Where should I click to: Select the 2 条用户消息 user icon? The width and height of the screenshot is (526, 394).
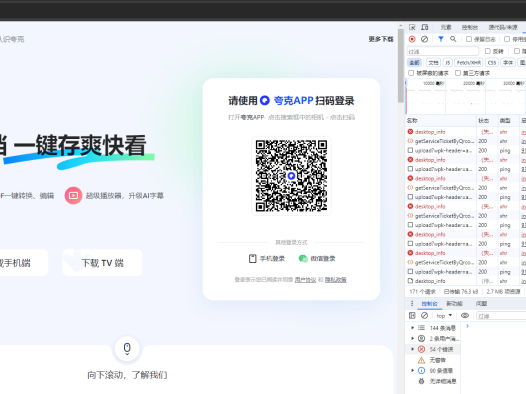421,339
